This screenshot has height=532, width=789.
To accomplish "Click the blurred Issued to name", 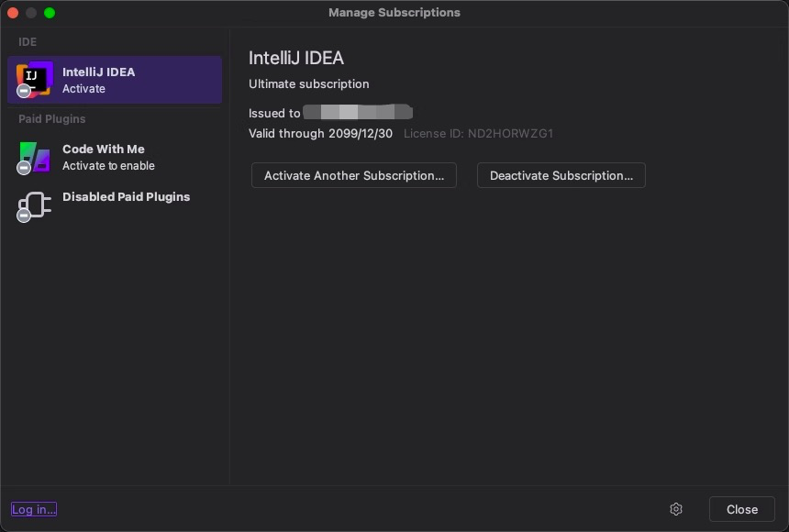I will click(358, 113).
